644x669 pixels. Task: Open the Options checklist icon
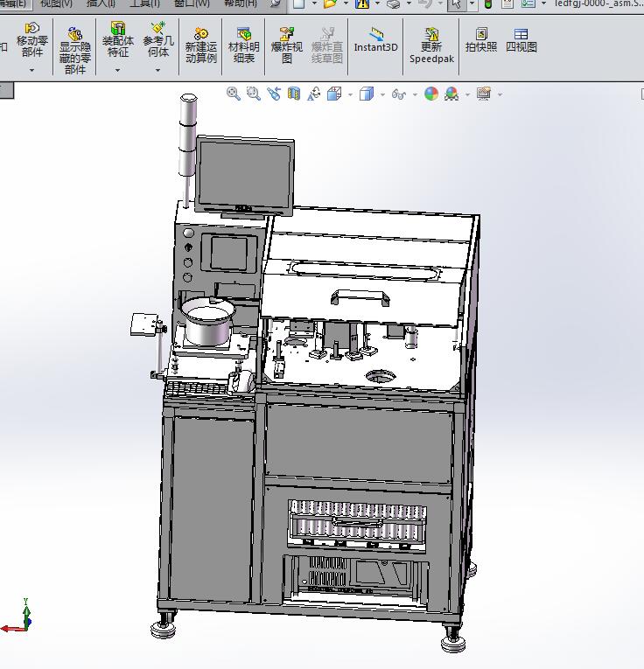coord(528,3)
